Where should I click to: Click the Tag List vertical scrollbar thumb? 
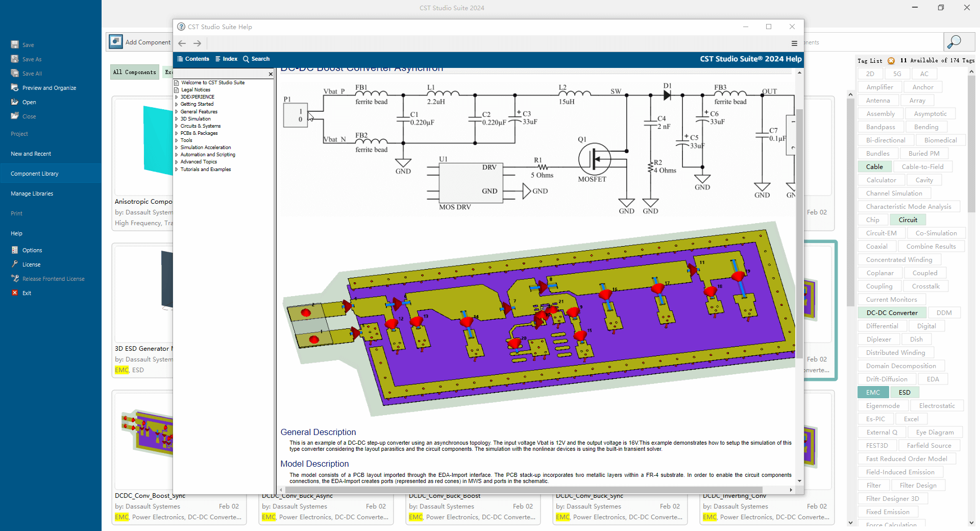point(971,144)
